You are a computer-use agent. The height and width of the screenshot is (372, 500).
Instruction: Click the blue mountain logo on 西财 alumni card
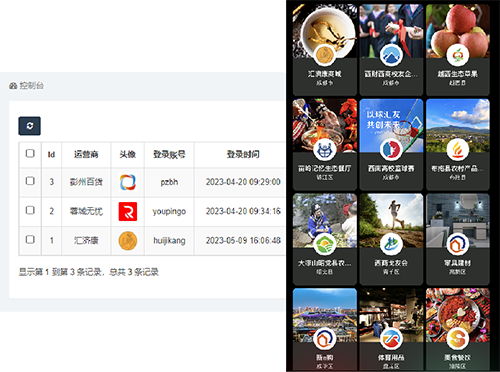pyautogui.click(x=391, y=55)
